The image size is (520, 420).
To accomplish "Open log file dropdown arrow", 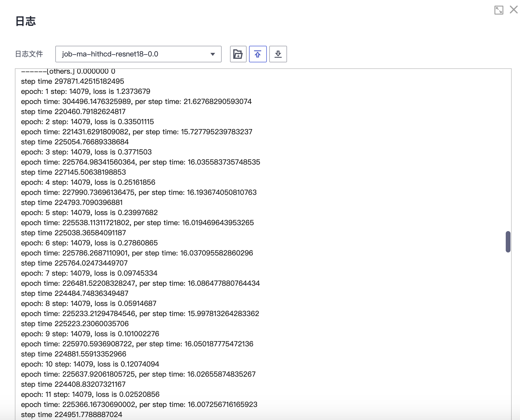I will point(212,54).
